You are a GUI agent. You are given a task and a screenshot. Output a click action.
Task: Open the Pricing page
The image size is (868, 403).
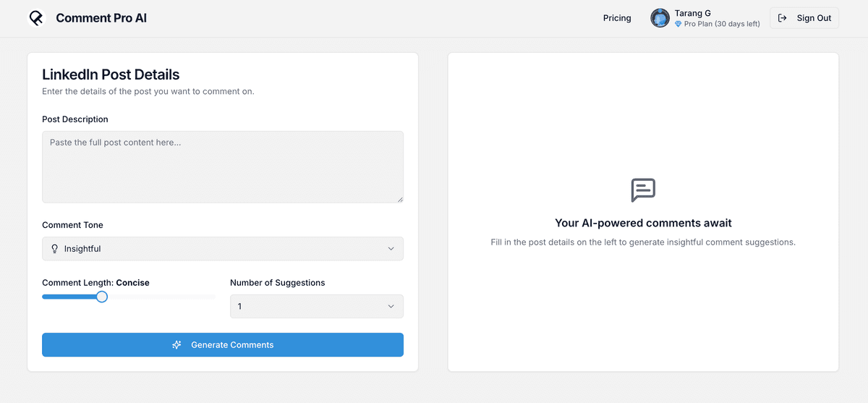[617, 18]
